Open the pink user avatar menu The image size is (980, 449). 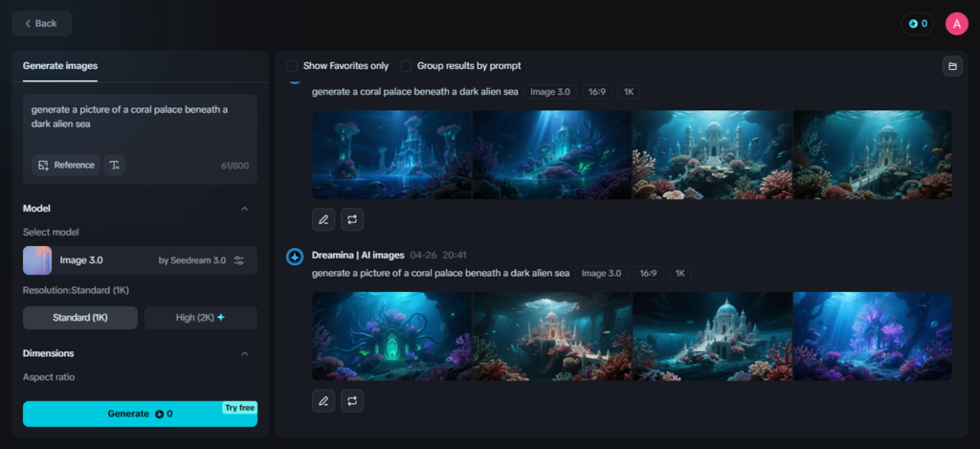(x=956, y=24)
